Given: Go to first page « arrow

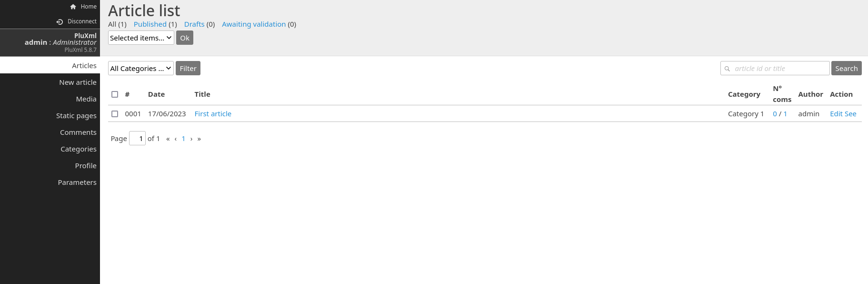Looking at the screenshot, I should [168, 139].
